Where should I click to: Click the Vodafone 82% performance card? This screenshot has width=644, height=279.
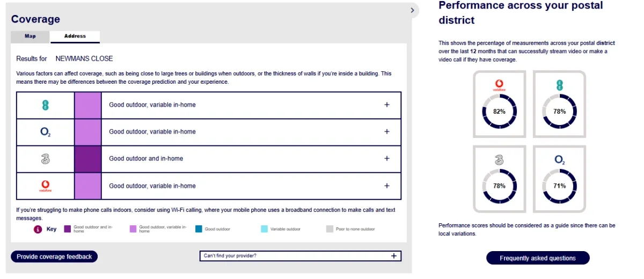click(x=500, y=104)
